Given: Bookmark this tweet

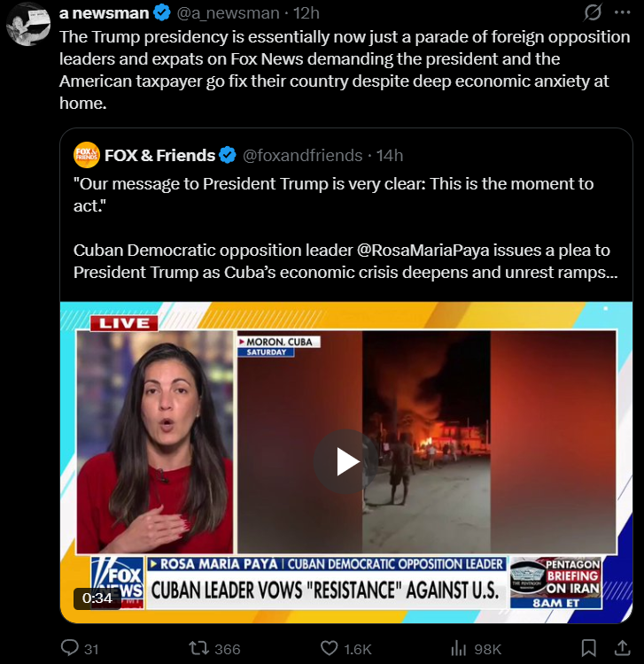Looking at the screenshot, I should tap(588, 648).
